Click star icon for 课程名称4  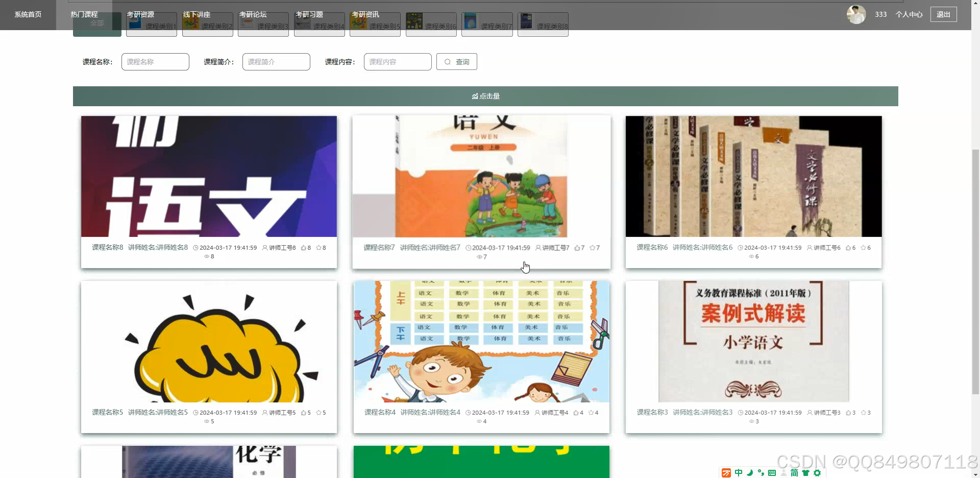pyautogui.click(x=591, y=413)
